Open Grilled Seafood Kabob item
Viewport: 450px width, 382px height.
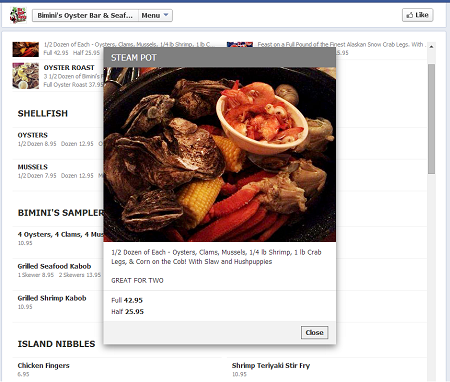tap(54, 266)
